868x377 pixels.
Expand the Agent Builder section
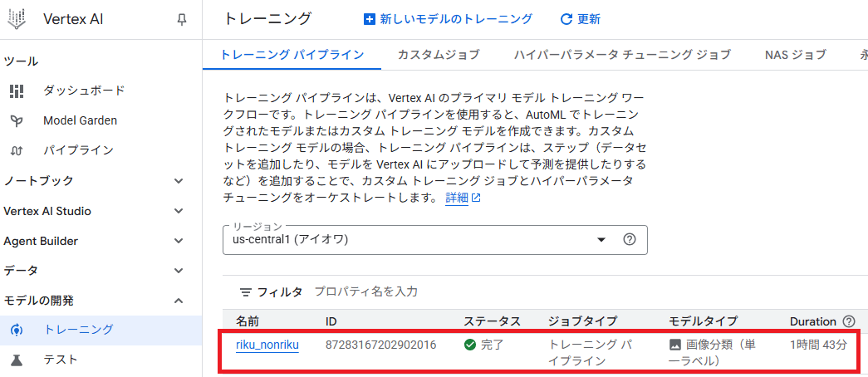pyautogui.click(x=179, y=241)
